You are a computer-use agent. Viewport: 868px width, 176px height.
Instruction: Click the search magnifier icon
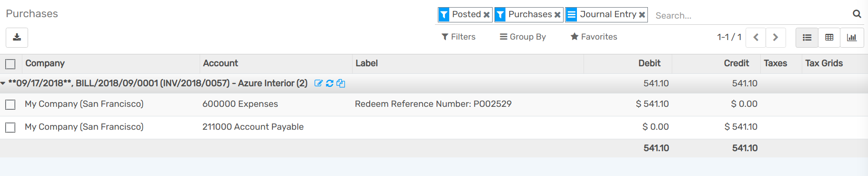(857, 14)
